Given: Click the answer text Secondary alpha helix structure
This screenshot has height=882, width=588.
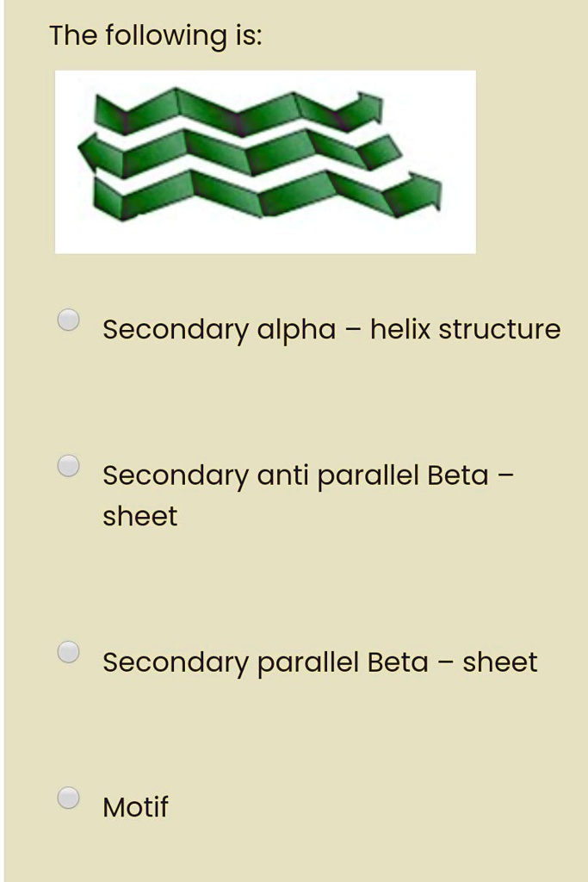Looking at the screenshot, I should click(331, 329).
